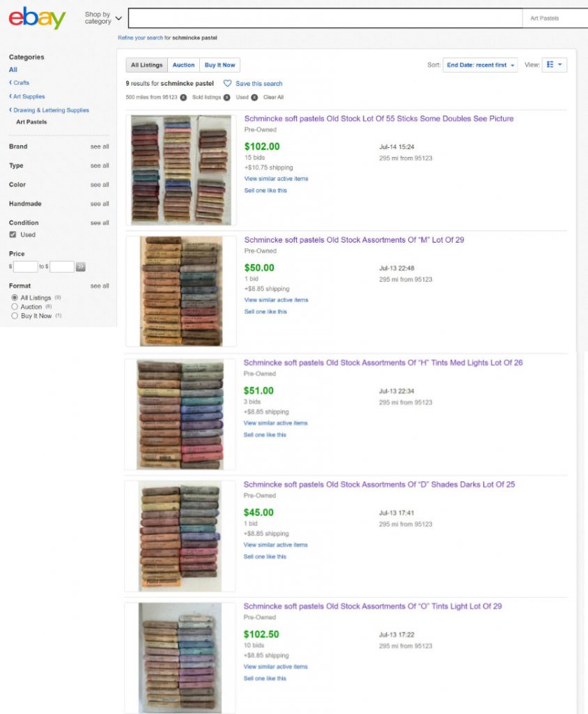Viewport: 588px width, 714px height.
Task: Click Clear All filters link
Action: click(273, 98)
